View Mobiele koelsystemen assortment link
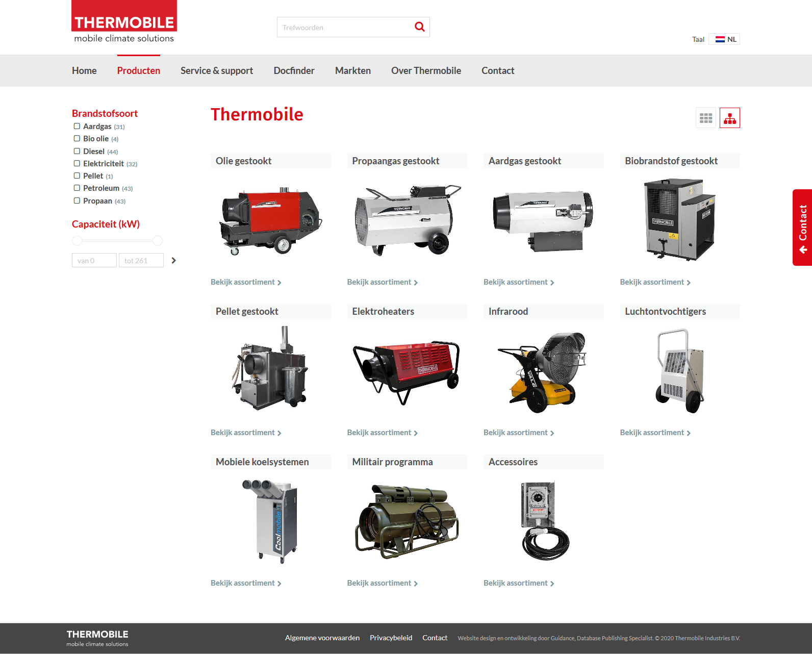The height and width of the screenshot is (654, 812). pos(246,583)
